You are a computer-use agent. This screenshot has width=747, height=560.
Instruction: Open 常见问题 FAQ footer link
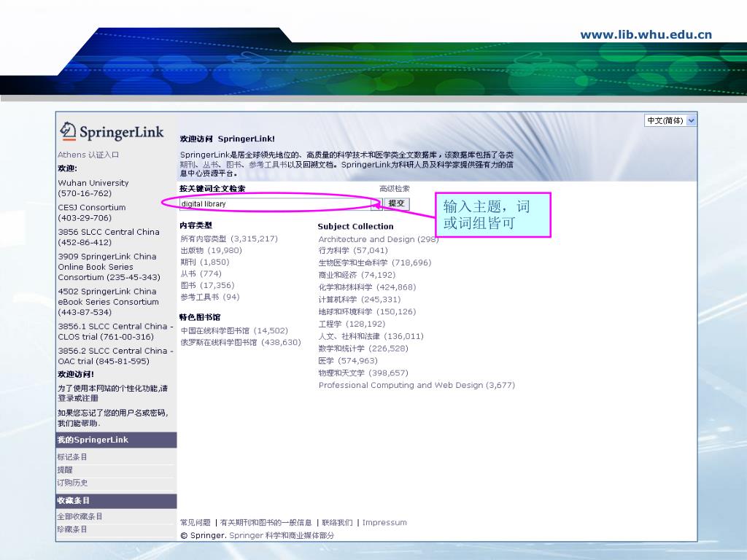coord(196,523)
